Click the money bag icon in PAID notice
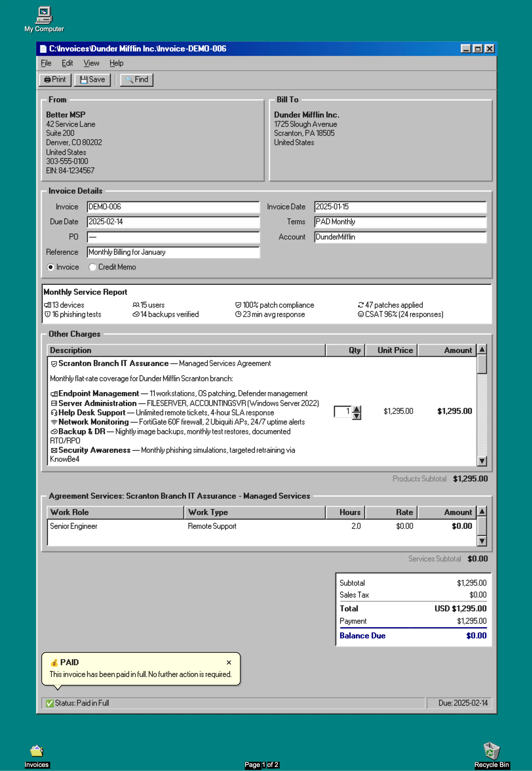Image resolution: width=532 pixels, height=771 pixels. tap(54, 663)
